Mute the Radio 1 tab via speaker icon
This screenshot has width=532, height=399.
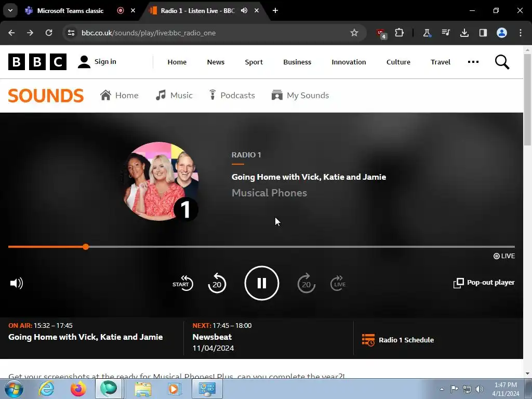pos(244,10)
